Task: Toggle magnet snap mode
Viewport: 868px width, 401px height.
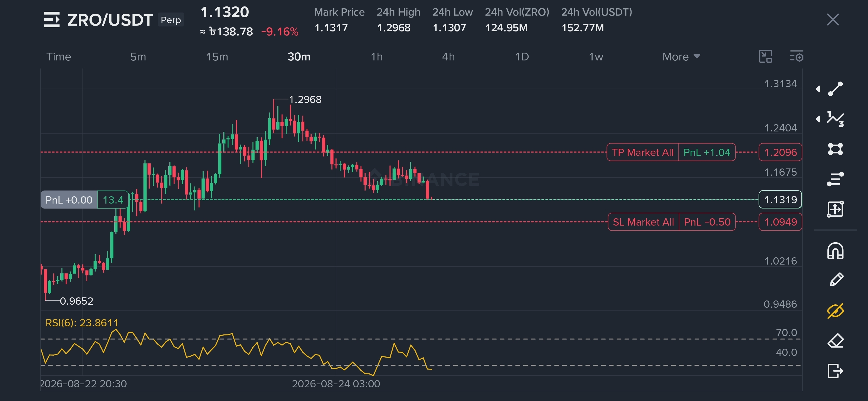Action: (835, 251)
